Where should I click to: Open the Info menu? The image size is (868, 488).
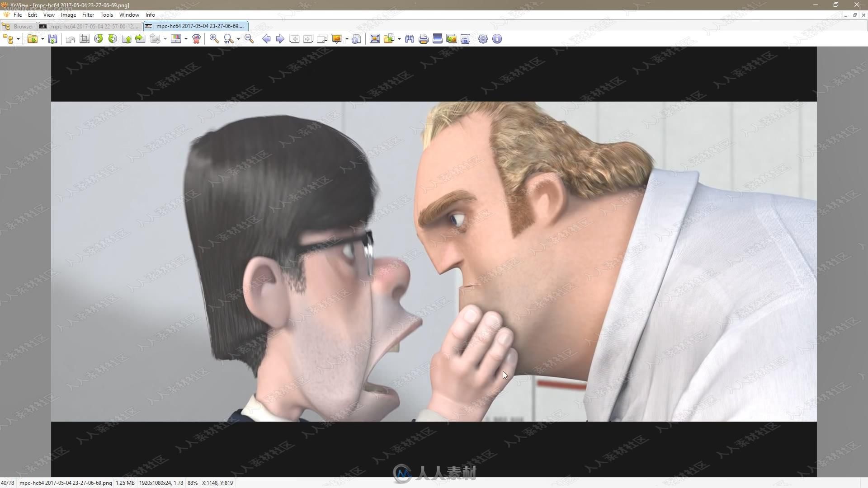[x=150, y=15]
